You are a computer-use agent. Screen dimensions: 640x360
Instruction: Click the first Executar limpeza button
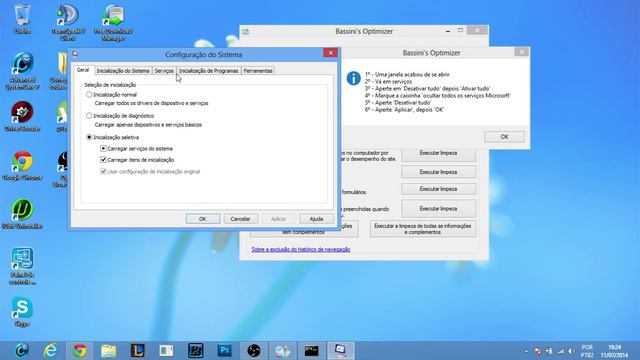pos(438,153)
